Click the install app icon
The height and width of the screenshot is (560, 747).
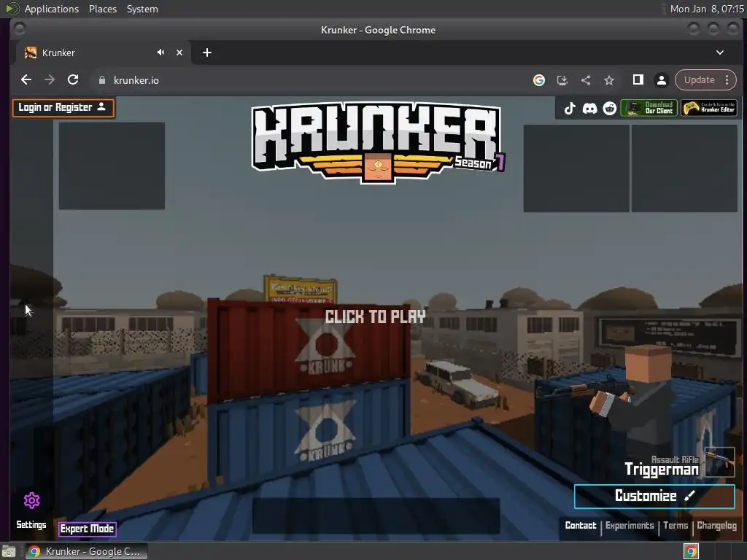[562, 80]
